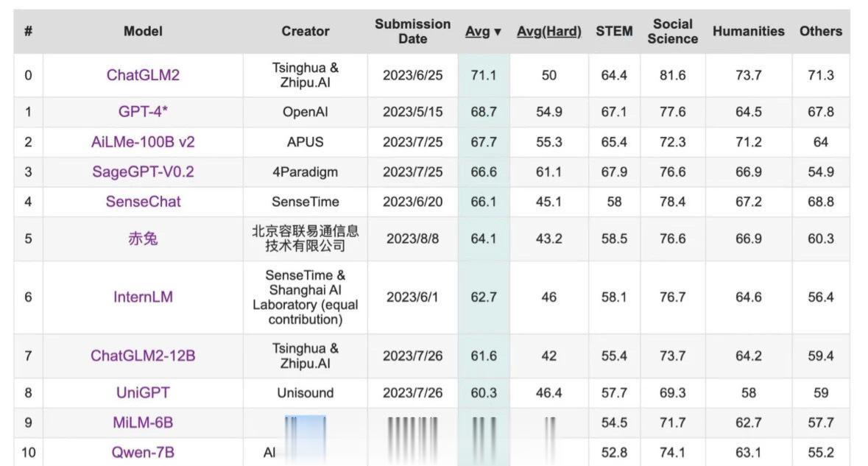The height and width of the screenshot is (466, 868).
Task: Open the 赤兔 model link
Action: [142, 239]
